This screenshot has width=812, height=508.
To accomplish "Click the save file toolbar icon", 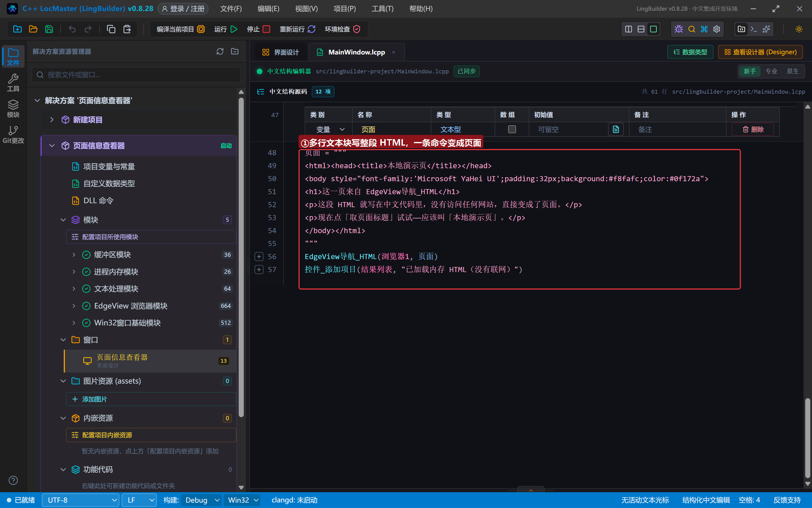I will (49, 29).
